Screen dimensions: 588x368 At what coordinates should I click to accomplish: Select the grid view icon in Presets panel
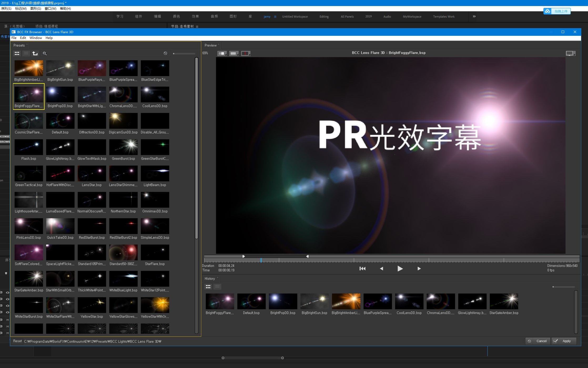(17, 53)
